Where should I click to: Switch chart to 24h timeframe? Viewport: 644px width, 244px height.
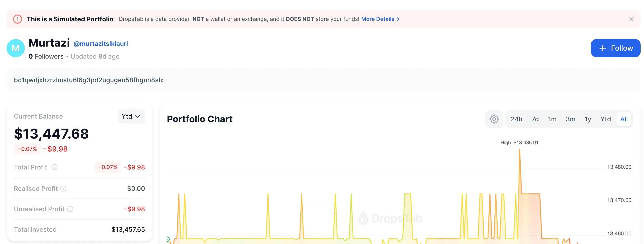pyautogui.click(x=516, y=119)
